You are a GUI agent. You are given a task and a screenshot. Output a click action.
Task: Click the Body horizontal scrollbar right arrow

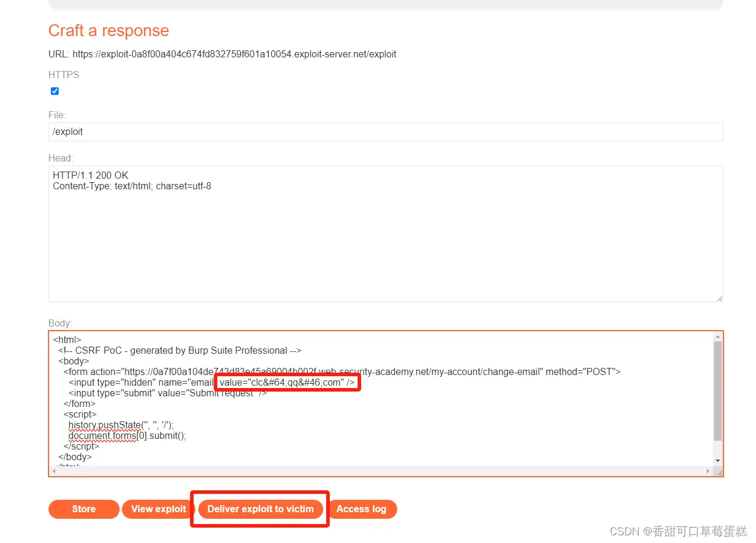pyautogui.click(x=708, y=471)
